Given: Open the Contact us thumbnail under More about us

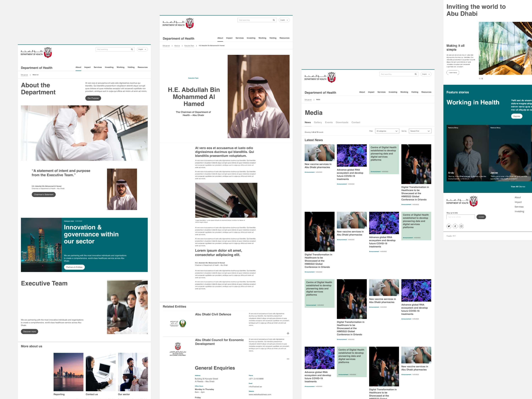Looking at the screenshot, I should [x=101, y=372].
